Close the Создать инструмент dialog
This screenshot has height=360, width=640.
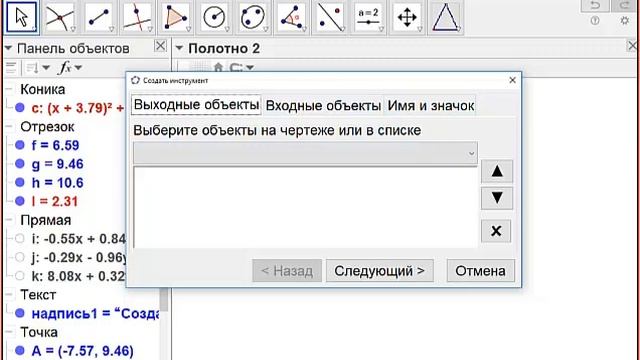513,80
